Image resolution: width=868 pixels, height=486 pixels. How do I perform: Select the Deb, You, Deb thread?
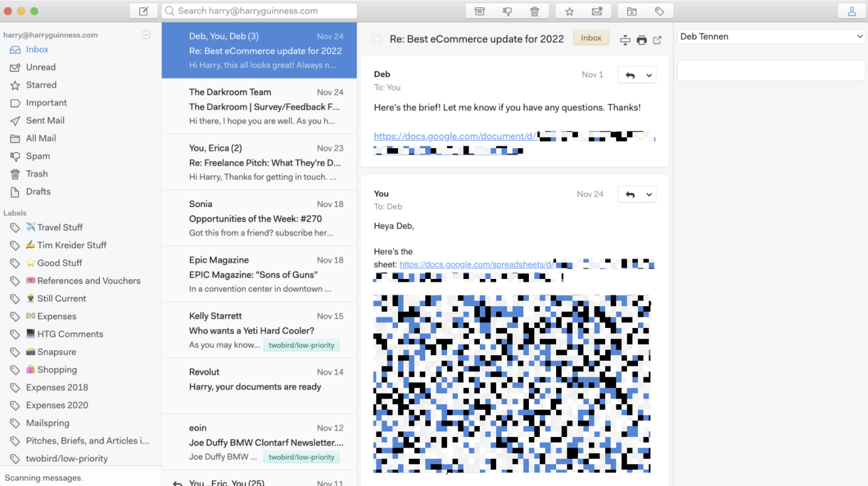click(259, 51)
